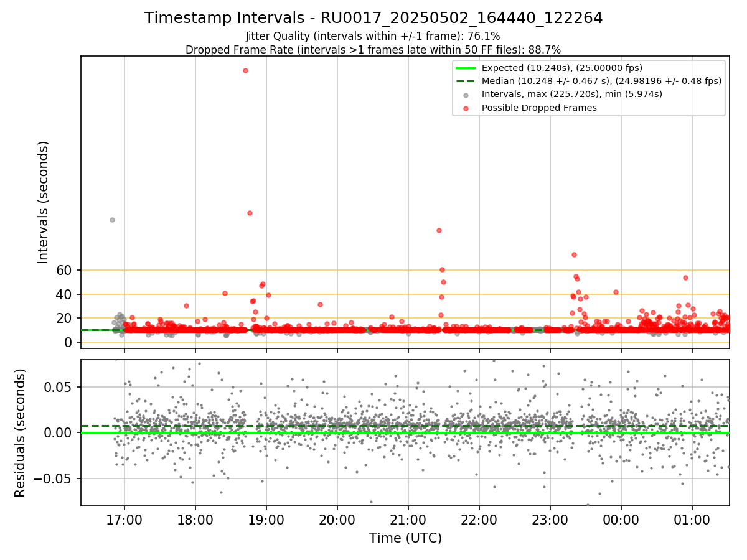
Task: Click the y-axis tick label '20'
Action: (x=65, y=318)
